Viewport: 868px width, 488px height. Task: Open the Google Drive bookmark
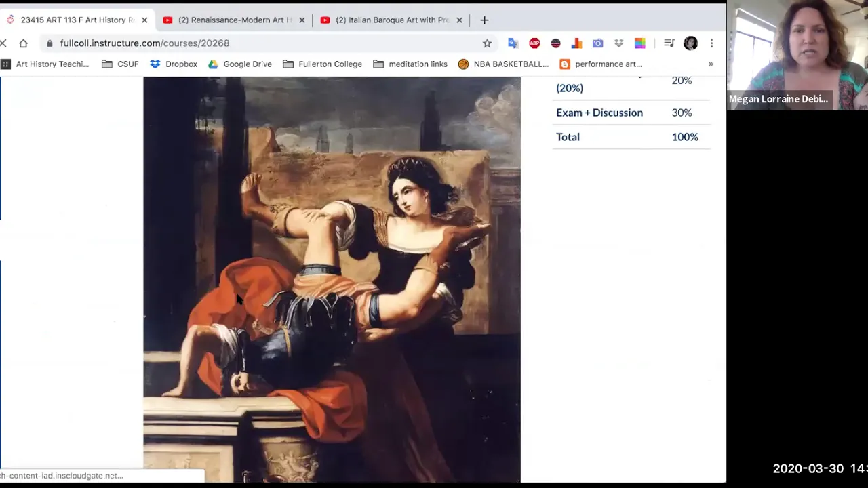coord(240,64)
